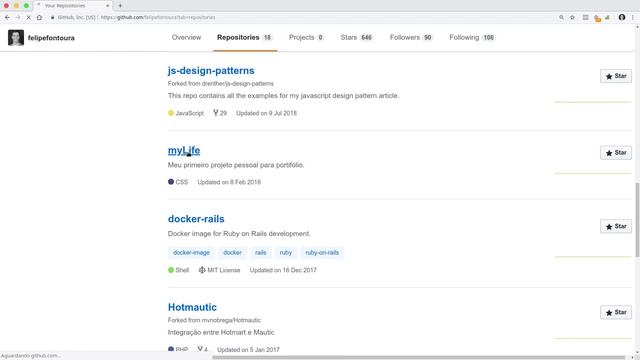Open the Overview tab

[187, 38]
